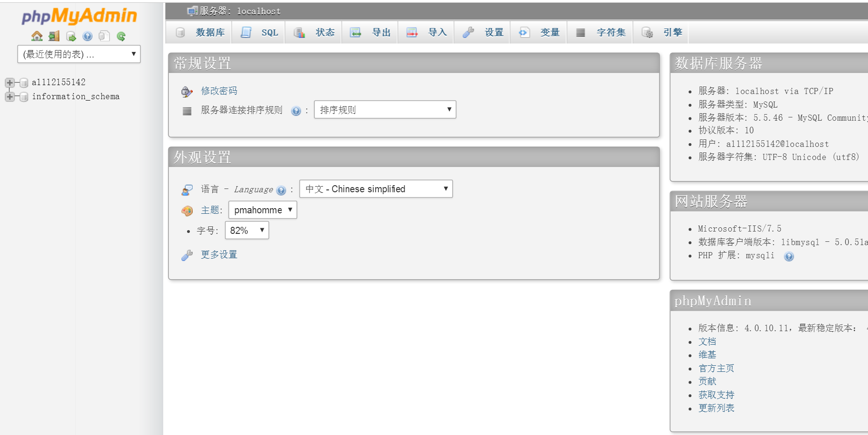
Task: Open the font size dropdown 82%
Action: [x=247, y=230]
